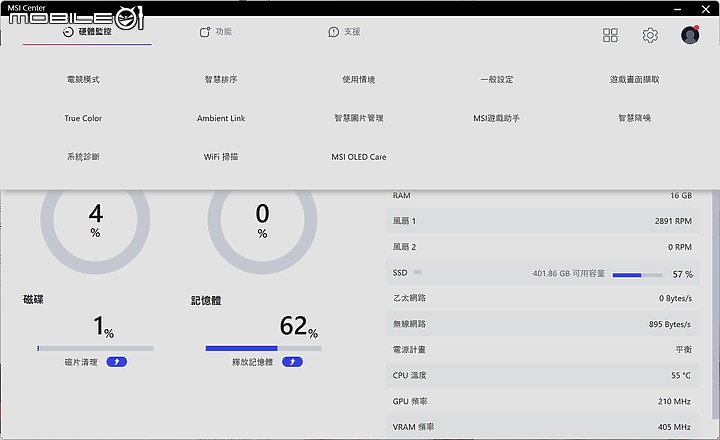Click the 電源計畫 row label

coord(409,350)
